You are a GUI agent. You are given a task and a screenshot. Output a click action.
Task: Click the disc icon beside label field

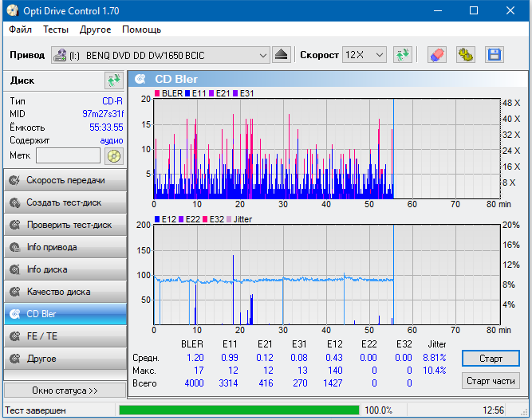pyautogui.click(x=114, y=155)
